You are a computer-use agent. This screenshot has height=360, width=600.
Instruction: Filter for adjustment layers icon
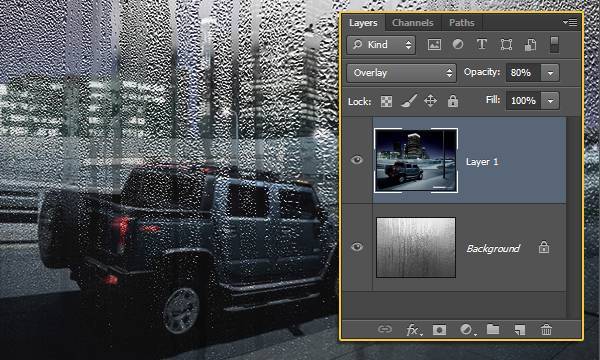[x=458, y=45]
